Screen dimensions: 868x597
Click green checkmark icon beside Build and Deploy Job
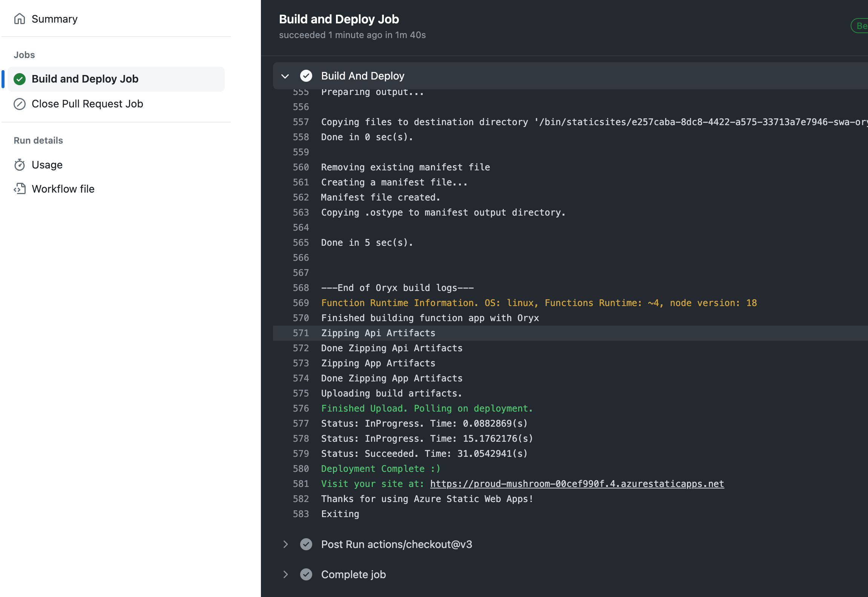[x=20, y=79]
